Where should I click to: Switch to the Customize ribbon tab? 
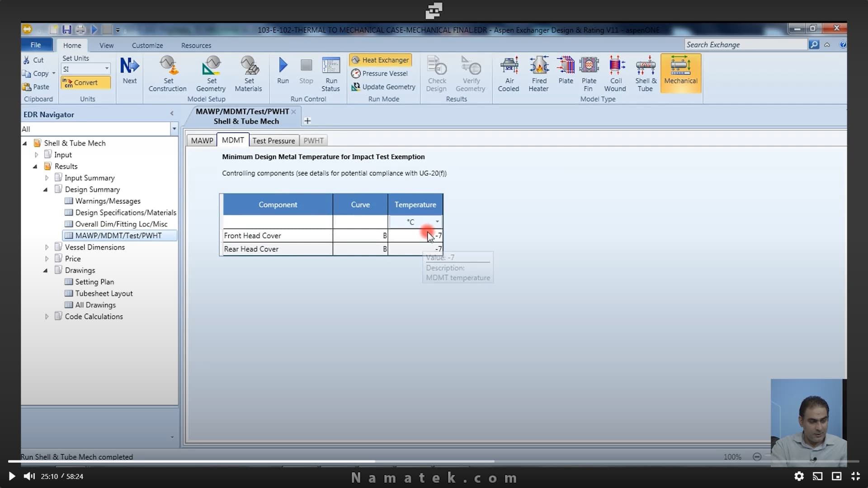point(147,46)
